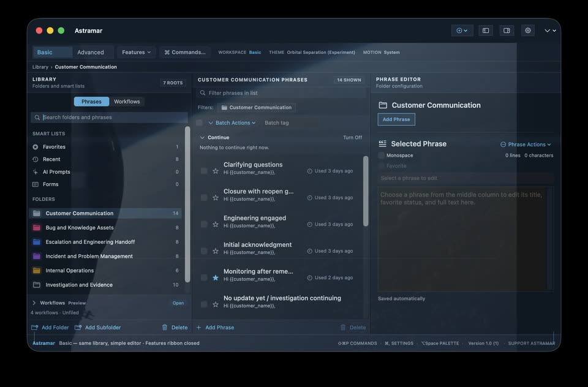The image size is (588, 387).
Task: Focus the Batch tag input
Action: [290, 122]
